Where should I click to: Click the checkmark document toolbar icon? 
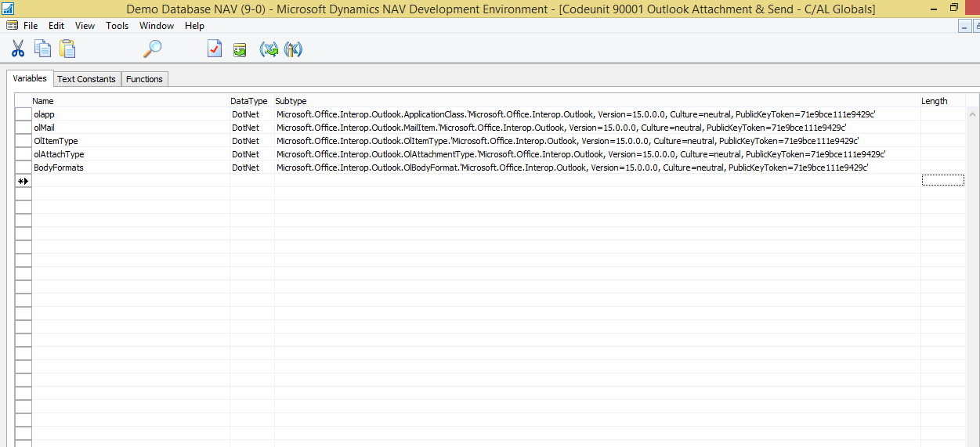[x=215, y=49]
